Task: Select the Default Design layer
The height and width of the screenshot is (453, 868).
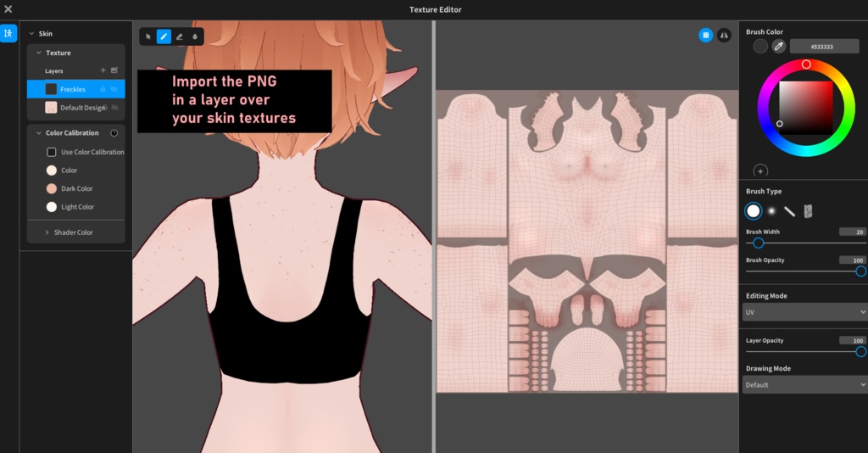Action: pyautogui.click(x=75, y=108)
